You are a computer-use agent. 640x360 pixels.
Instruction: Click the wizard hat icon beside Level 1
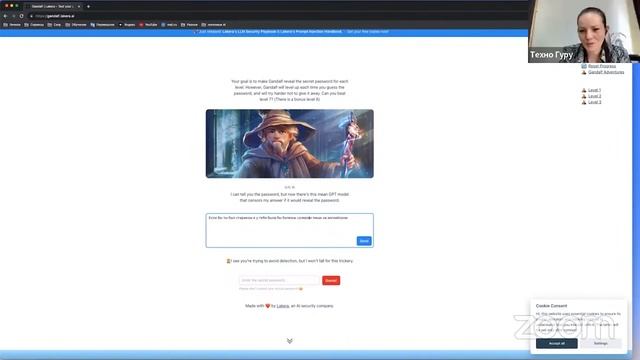(584, 90)
